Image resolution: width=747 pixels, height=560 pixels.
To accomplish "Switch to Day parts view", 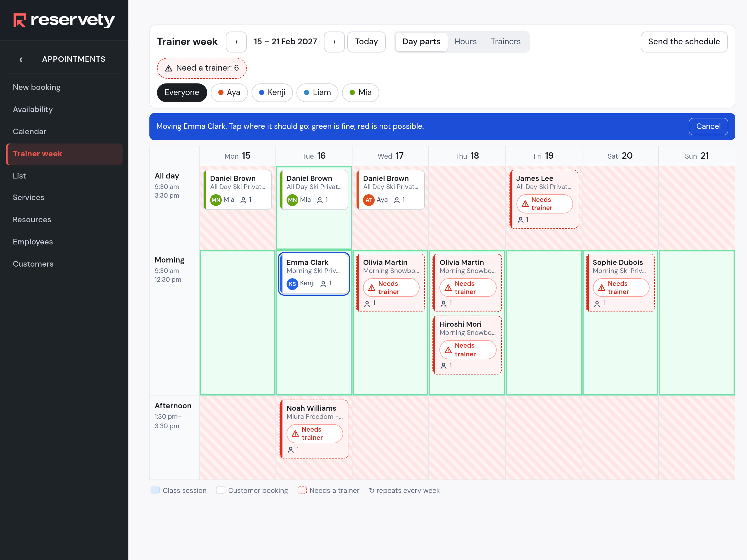I will (x=421, y=42).
